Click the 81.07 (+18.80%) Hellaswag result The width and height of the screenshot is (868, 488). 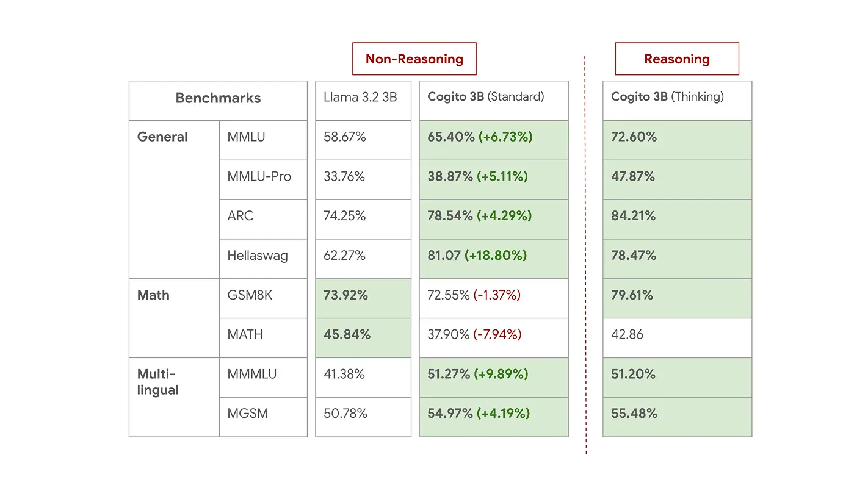pyautogui.click(x=493, y=256)
